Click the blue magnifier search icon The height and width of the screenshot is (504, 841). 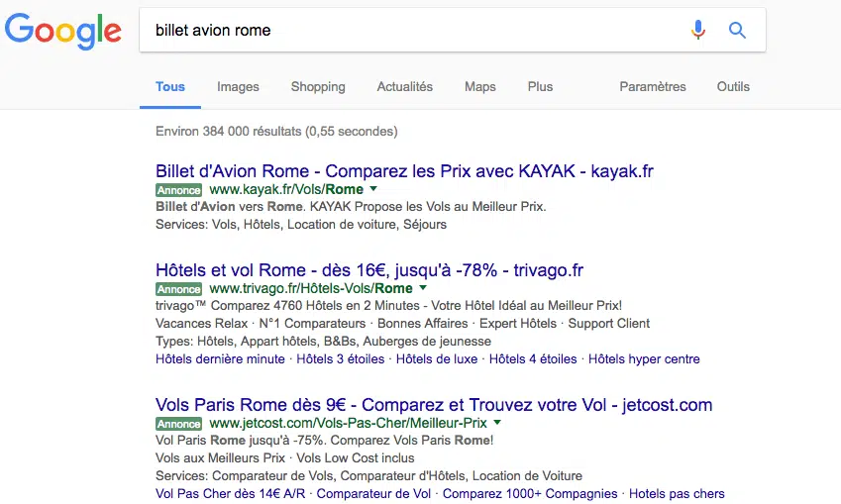(737, 30)
